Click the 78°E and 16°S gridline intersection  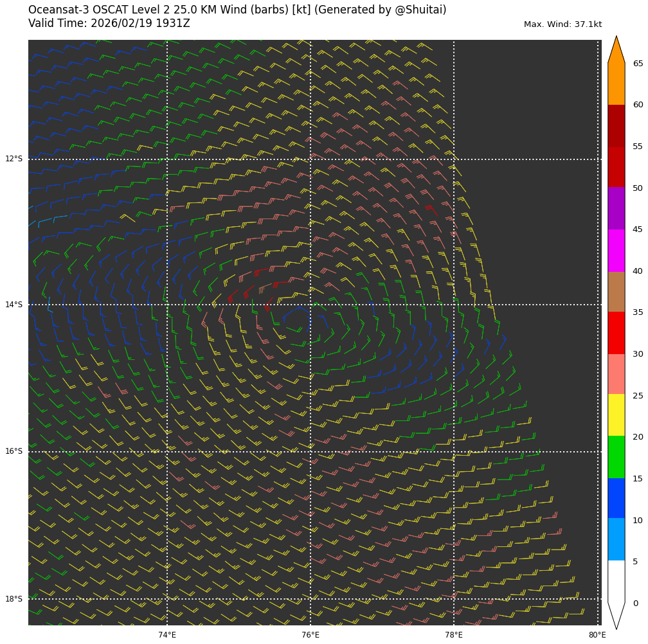(x=454, y=452)
